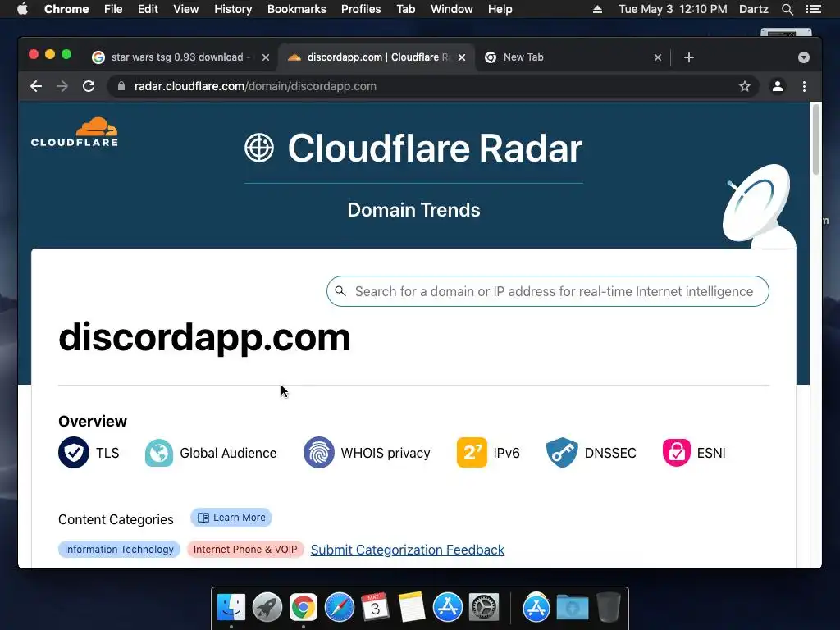
Task: Click the Global Audience globe icon
Action: [159, 453]
